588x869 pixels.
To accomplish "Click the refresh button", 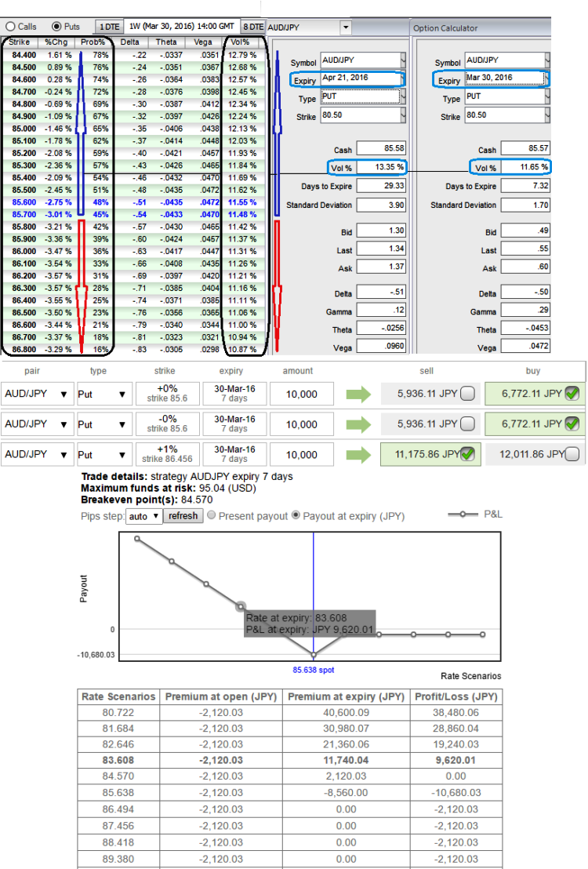I will (x=183, y=516).
